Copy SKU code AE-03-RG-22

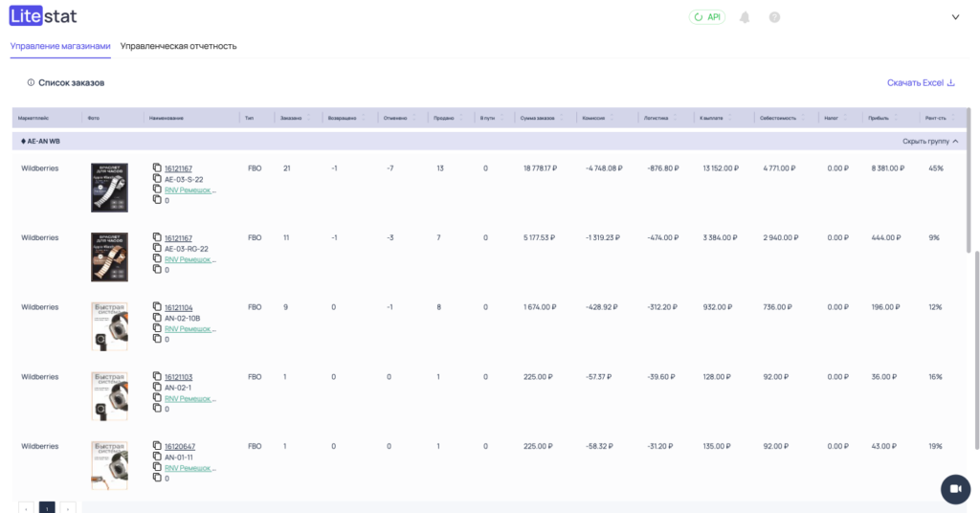click(157, 249)
